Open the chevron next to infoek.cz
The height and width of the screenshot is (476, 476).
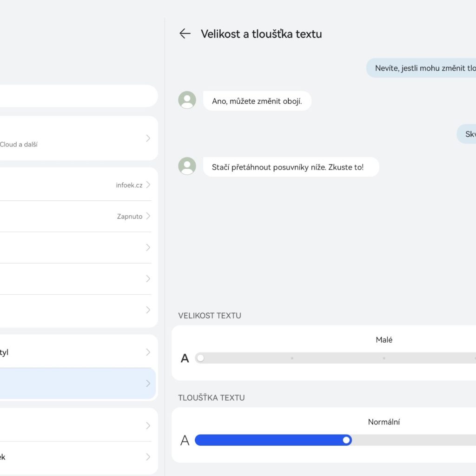tap(148, 185)
